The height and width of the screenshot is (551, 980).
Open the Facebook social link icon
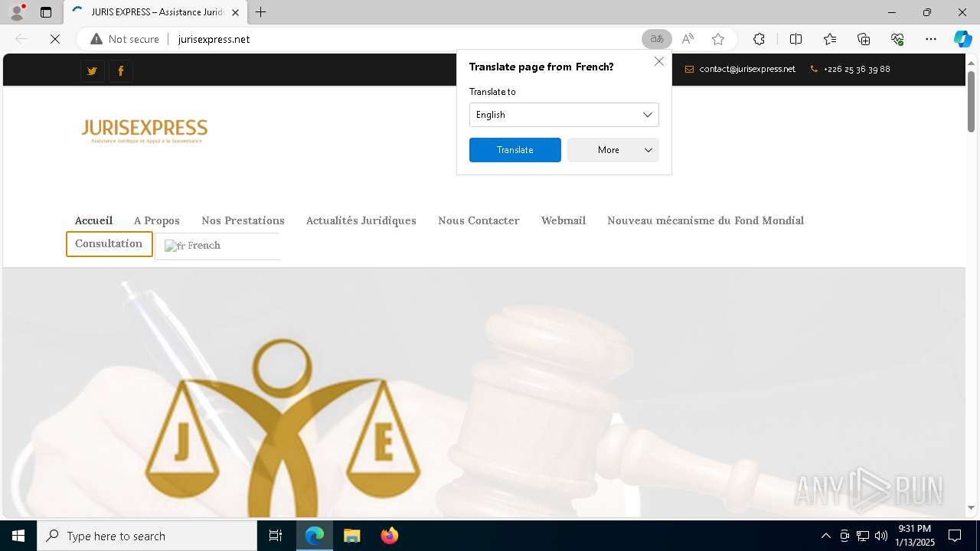(x=121, y=71)
